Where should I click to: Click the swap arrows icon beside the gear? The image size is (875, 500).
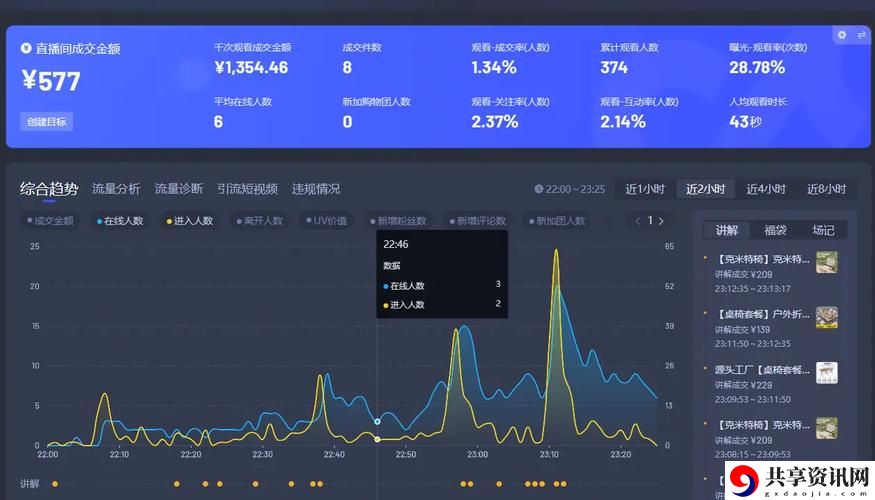pos(862,35)
